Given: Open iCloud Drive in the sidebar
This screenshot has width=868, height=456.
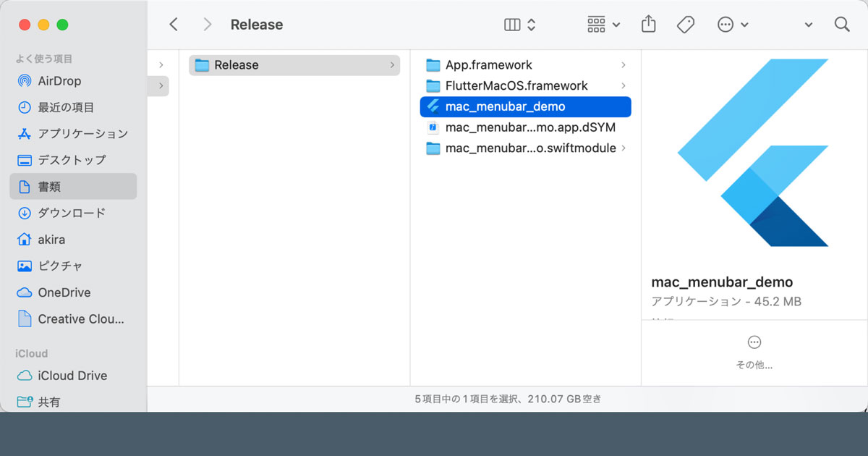Looking at the screenshot, I should pyautogui.click(x=73, y=376).
